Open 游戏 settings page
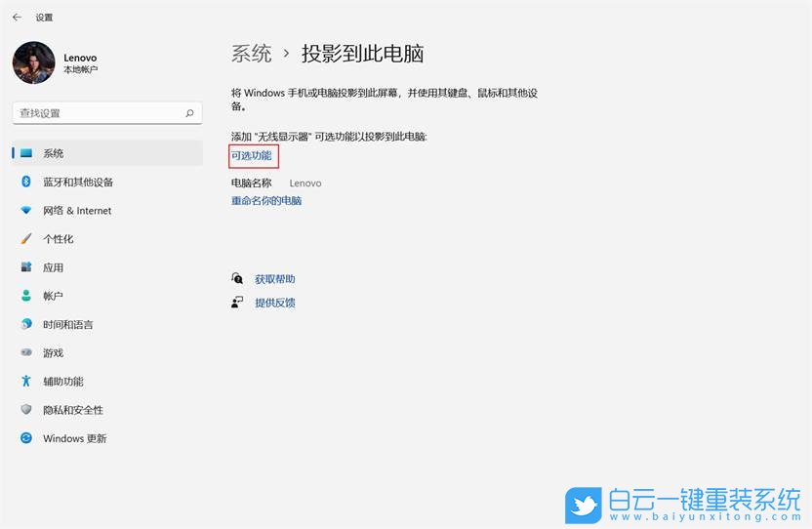Screen dimensions: 812x529 [54, 353]
